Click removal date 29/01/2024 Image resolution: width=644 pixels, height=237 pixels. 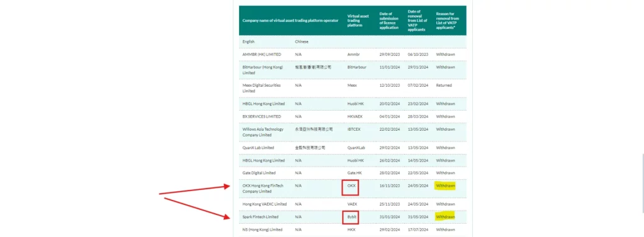pos(418,67)
